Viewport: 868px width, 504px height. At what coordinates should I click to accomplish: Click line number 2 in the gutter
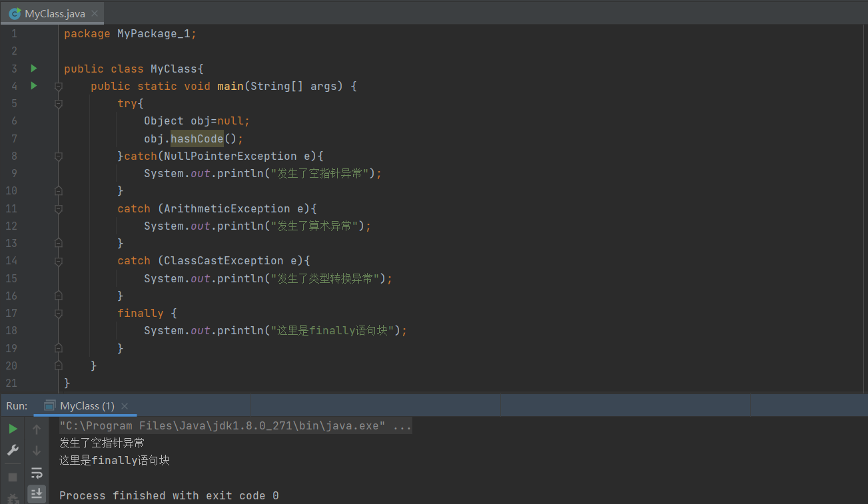(x=15, y=51)
